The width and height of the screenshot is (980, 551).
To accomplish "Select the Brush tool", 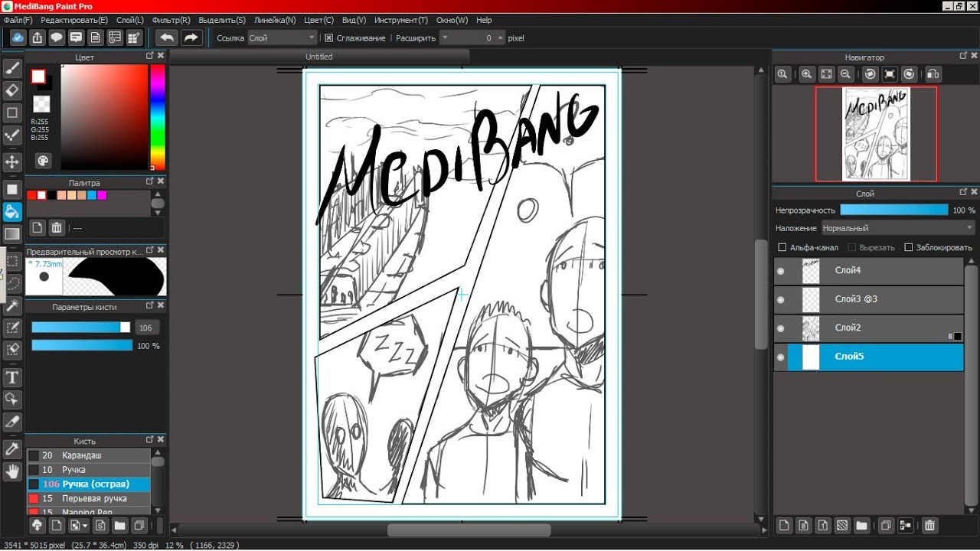I will click(x=12, y=68).
